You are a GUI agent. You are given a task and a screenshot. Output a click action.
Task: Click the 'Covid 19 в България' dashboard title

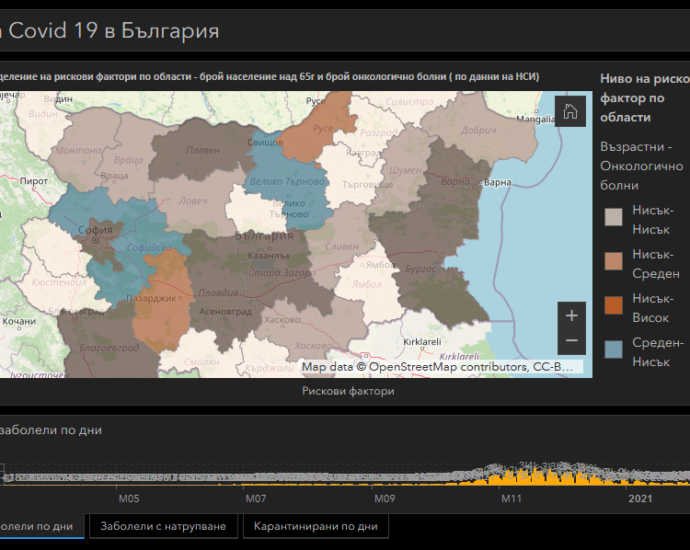pos(114,31)
